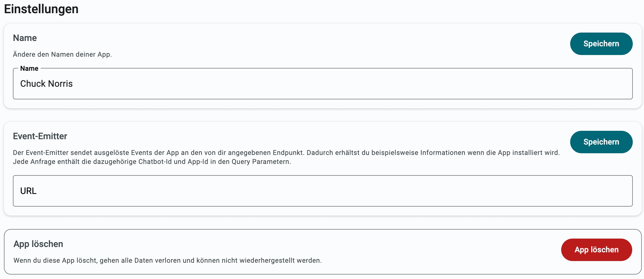Click empty space at right of URL field

[533, 191]
